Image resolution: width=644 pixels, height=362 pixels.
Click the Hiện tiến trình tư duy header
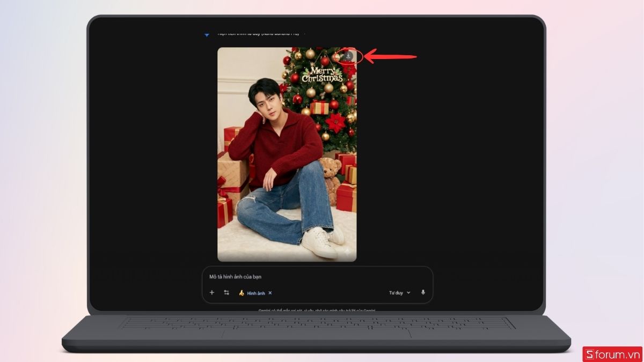[x=252, y=33]
